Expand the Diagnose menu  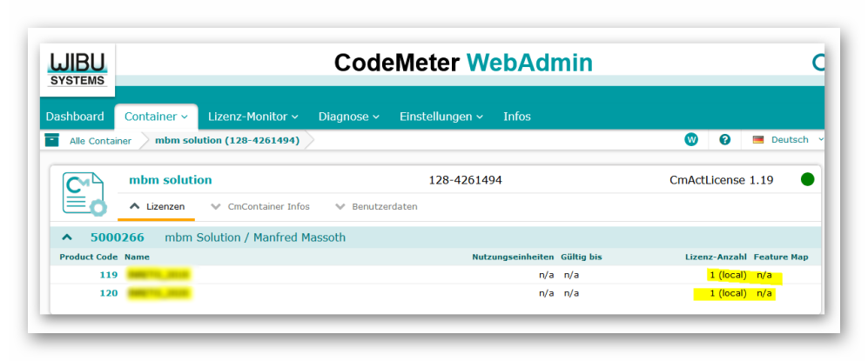coord(348,117)
